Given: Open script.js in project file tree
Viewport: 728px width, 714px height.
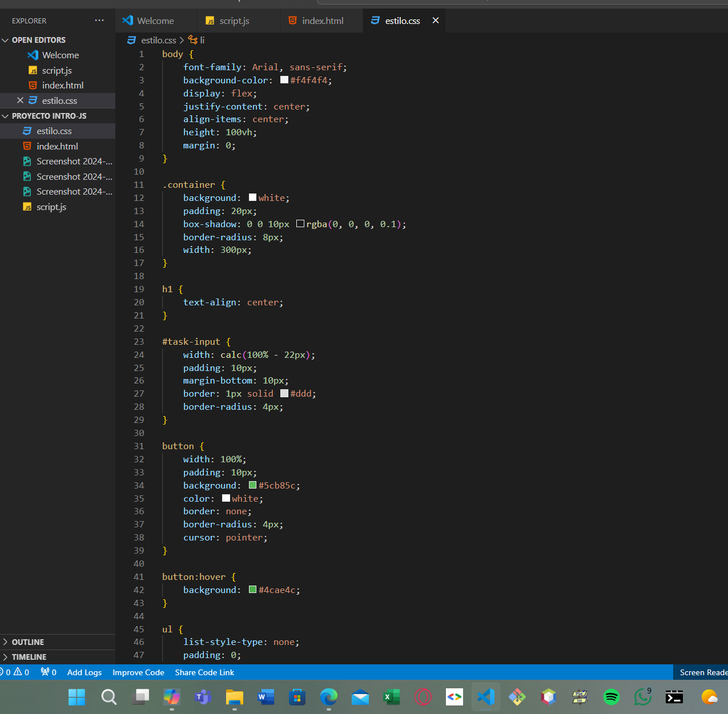Looking at the screenshot, I should (x=51, y=207).
